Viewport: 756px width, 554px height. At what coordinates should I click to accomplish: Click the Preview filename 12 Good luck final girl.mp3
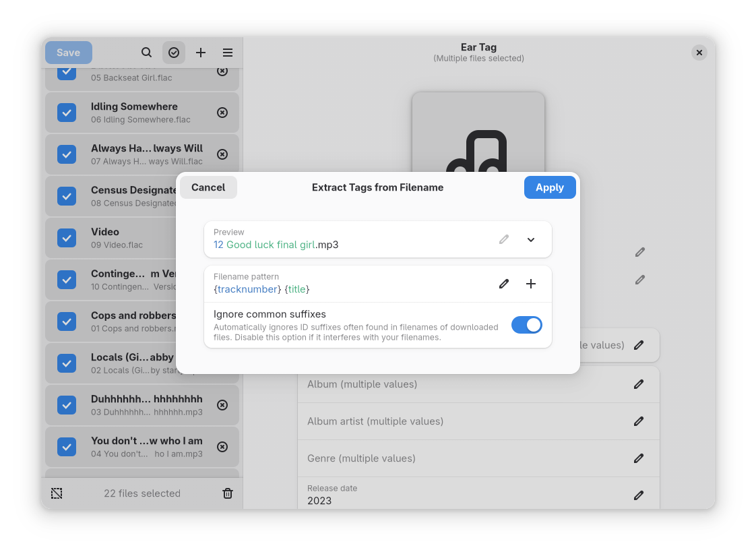pos(276,245)
